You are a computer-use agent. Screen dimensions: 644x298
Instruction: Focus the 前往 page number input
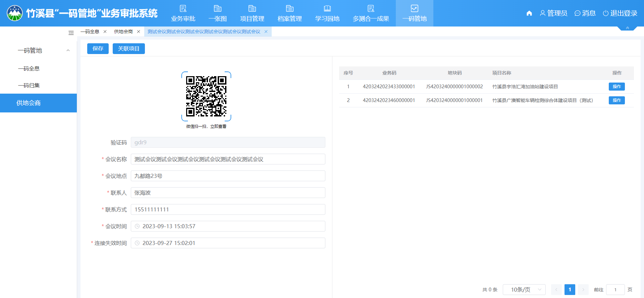(615, 290)
